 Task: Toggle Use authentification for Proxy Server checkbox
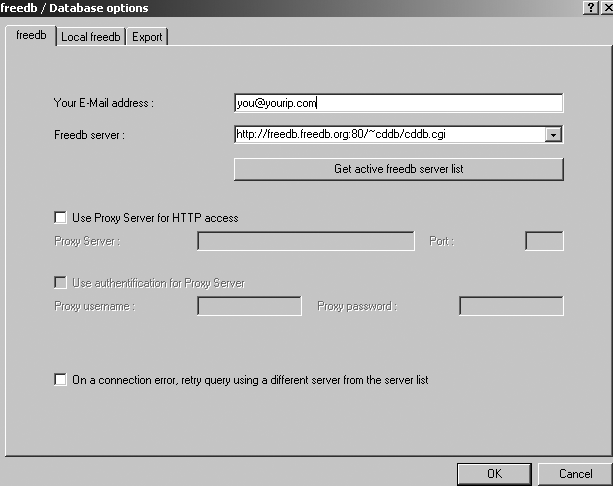60,282
